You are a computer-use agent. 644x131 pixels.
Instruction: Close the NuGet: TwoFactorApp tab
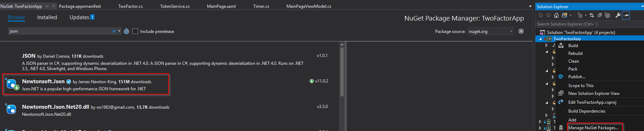(54, 6)
